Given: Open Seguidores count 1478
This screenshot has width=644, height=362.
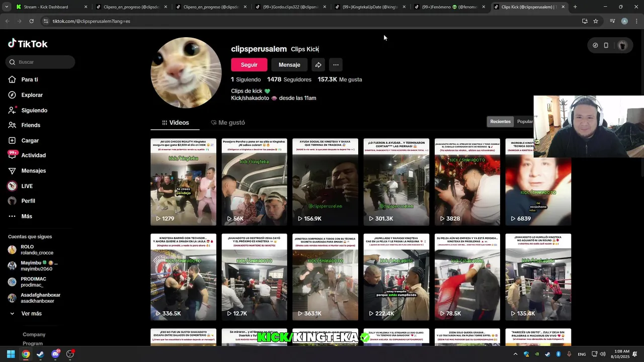Looking at the screenshot, I should [x=289, y=79].
